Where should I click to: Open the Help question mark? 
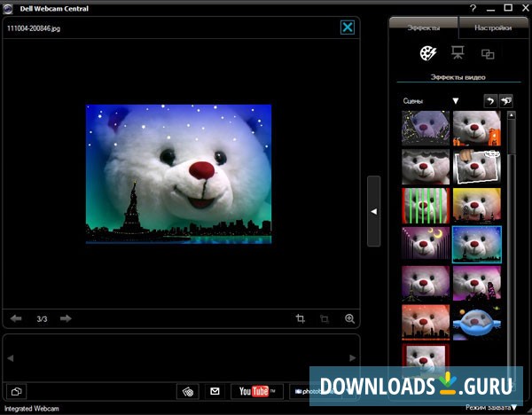pos(473,8)
